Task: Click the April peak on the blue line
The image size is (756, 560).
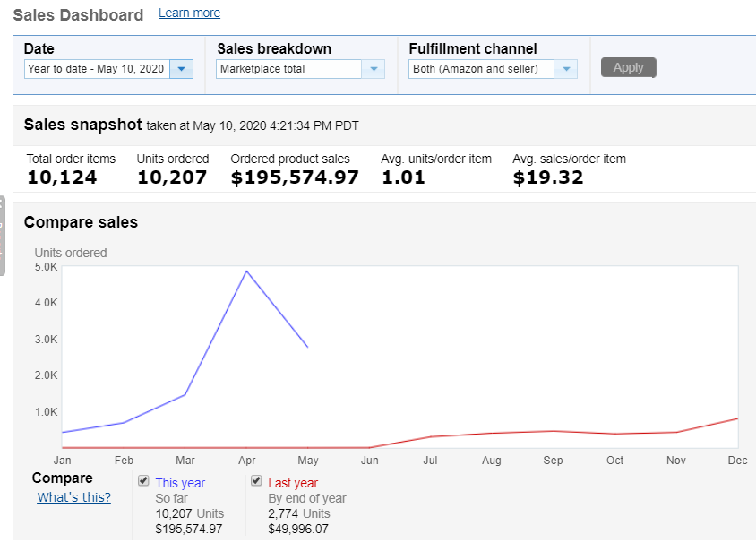Action: (x=246, y=271)
